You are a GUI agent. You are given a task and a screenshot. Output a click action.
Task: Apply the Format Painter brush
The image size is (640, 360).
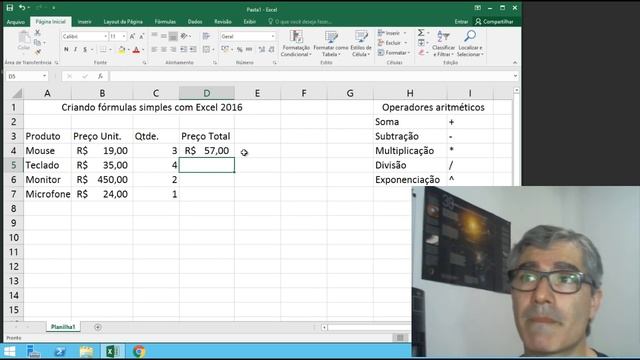click(x=38, y=52)
